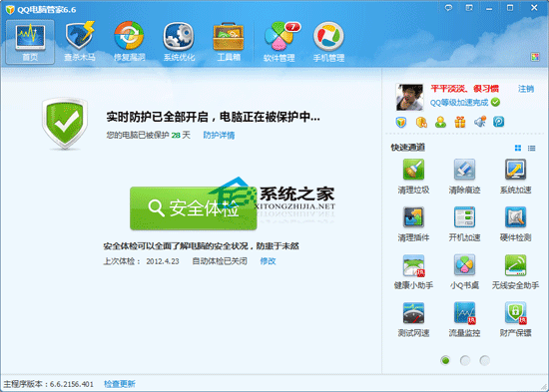Open the skin color picker icon

tap(535, 57)
